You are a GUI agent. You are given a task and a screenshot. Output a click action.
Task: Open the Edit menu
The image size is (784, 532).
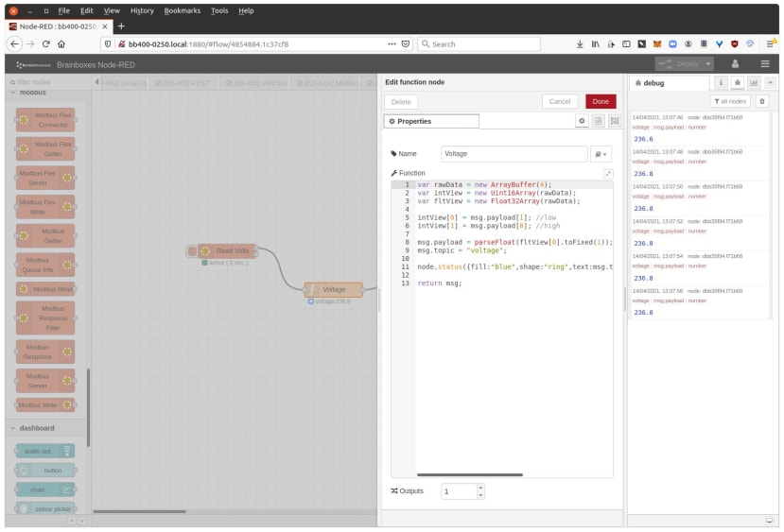86,10
